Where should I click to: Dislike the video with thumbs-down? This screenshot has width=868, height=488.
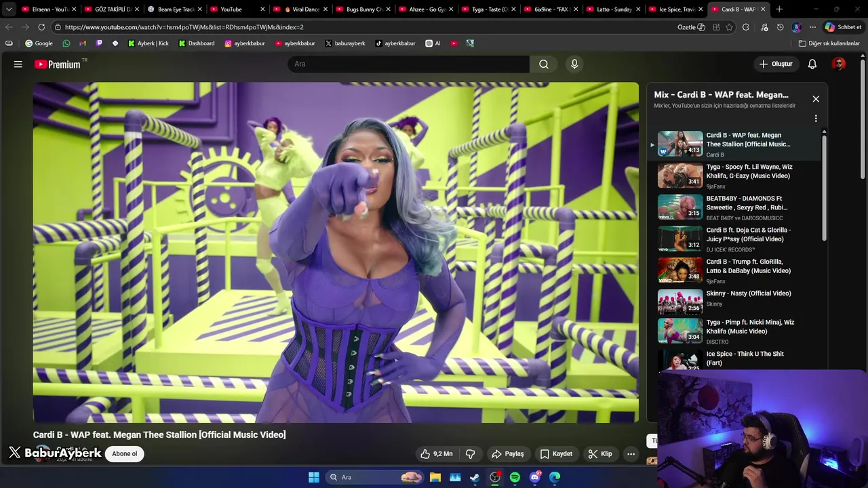tap(470, 454)
